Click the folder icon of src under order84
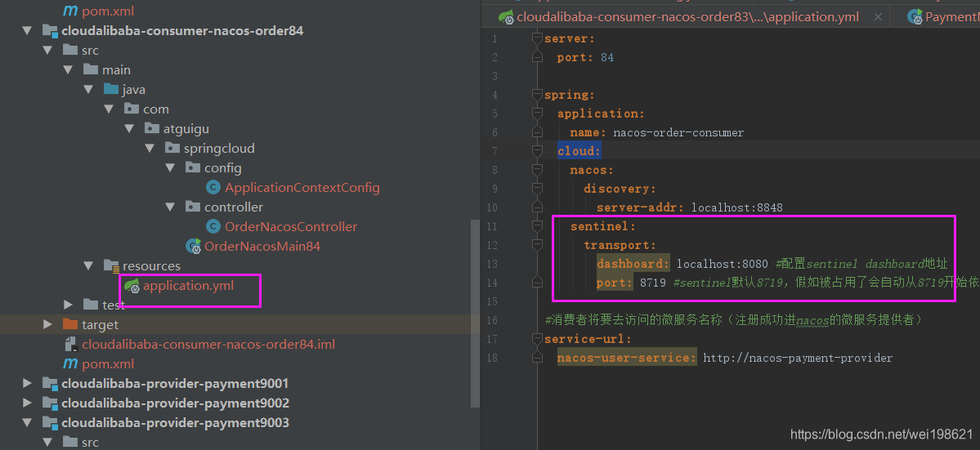980x450 pixels. pos(70,51)
